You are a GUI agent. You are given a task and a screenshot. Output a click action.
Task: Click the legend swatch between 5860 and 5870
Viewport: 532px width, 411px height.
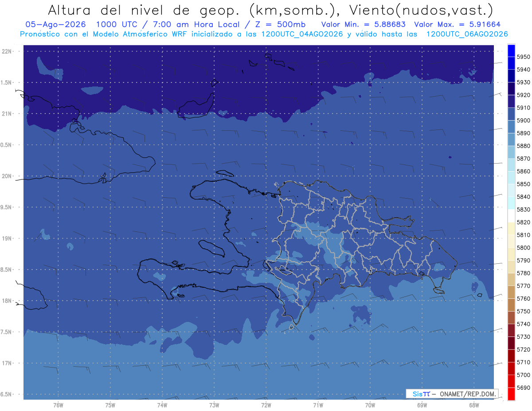click(511, 165)
